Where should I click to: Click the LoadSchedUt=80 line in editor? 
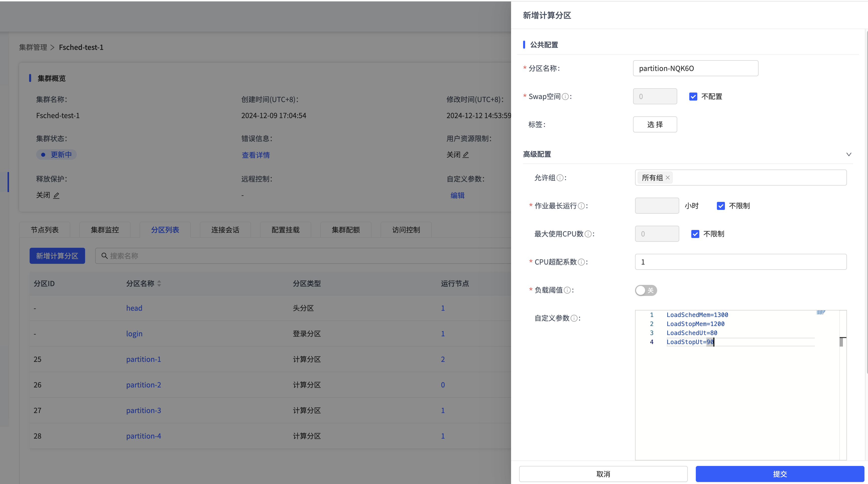[692, 333]
